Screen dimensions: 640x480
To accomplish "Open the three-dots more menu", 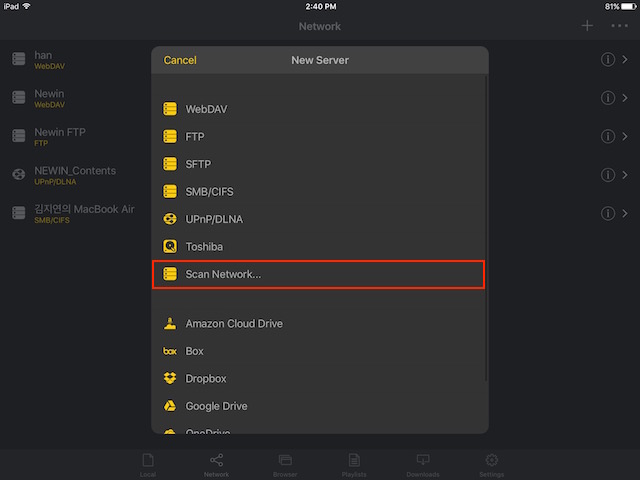I will (x=619, y=26).
